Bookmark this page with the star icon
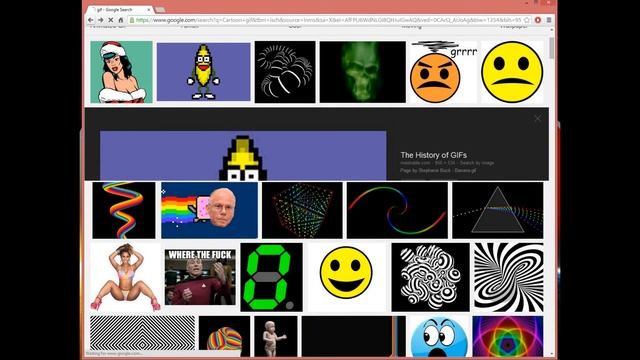Viewport: 640px width, 360px height. [x=527, y=20]
